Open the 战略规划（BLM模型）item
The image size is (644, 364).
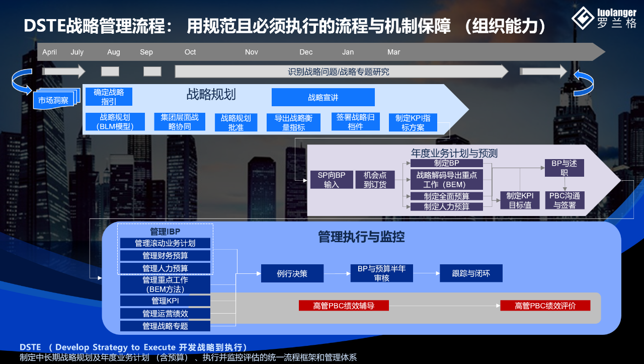116,122
